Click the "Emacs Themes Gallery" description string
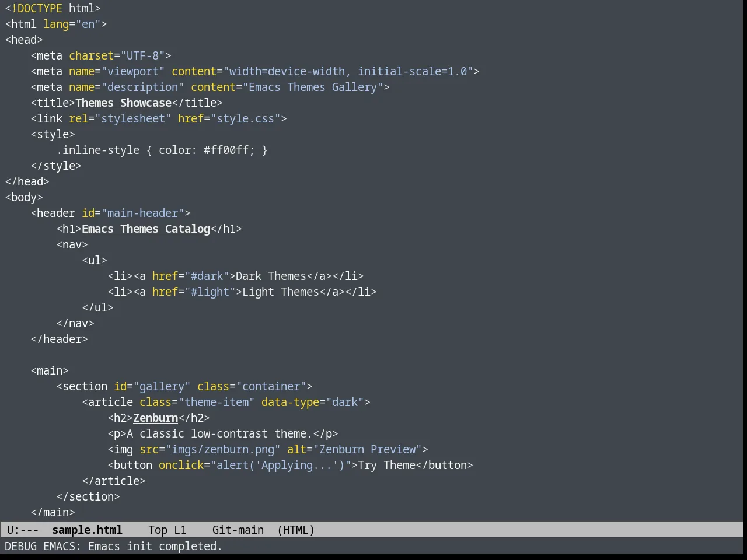747x560 pixels. [x=313, y=87]
